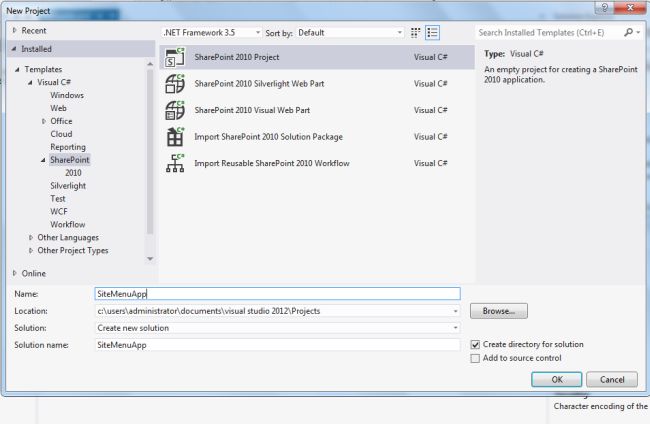The image size is (650, 424).
Task: Select 'Import Reusable SharePoint 2010 Workflow' text
Action: click(x=272, y=163)
